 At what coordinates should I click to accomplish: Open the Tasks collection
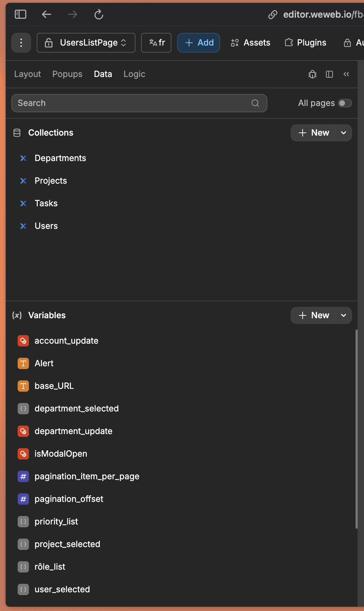(x=46, y=203)
